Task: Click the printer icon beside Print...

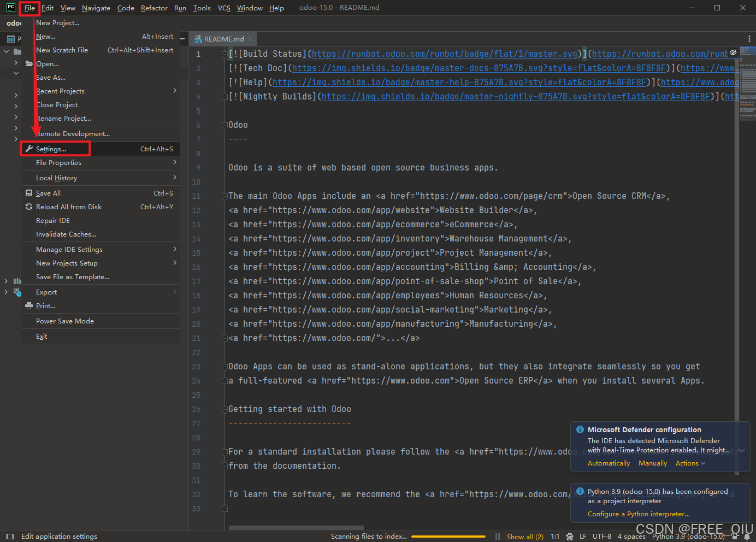Action: 29,306
